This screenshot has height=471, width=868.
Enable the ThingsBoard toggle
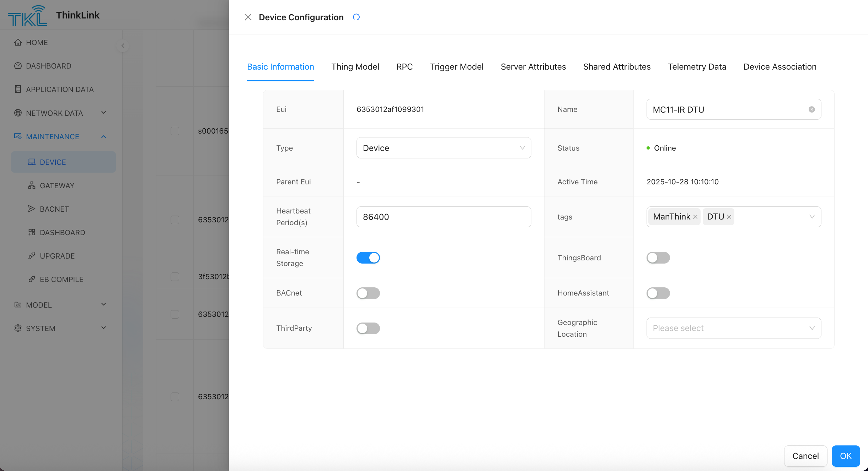click(658, 258)
